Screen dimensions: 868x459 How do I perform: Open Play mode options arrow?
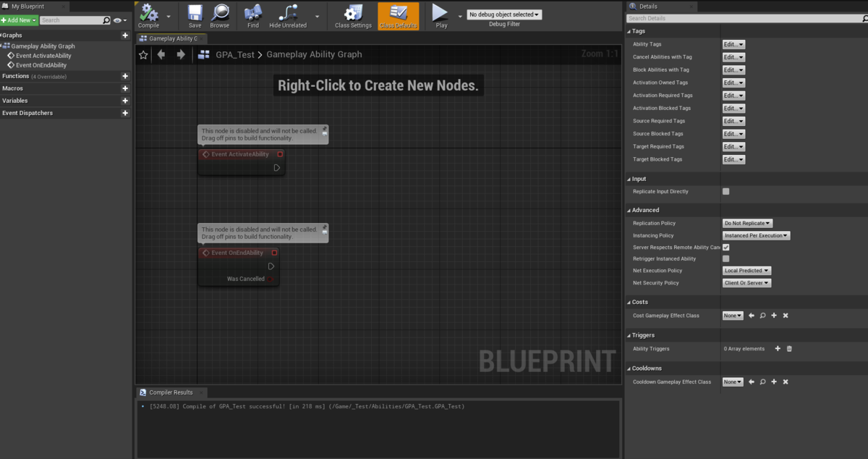[x=460, y=15]
